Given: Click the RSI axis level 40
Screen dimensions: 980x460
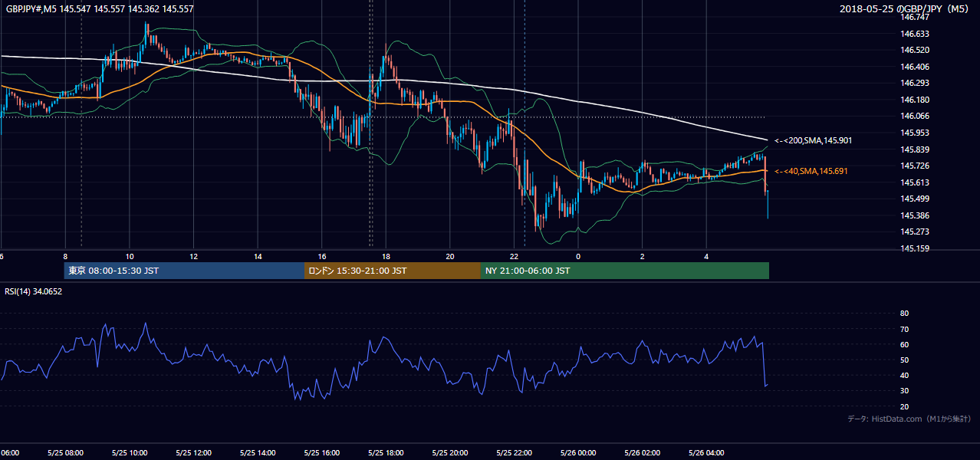Looking at the screenshot, I should (x=904, y=375).
